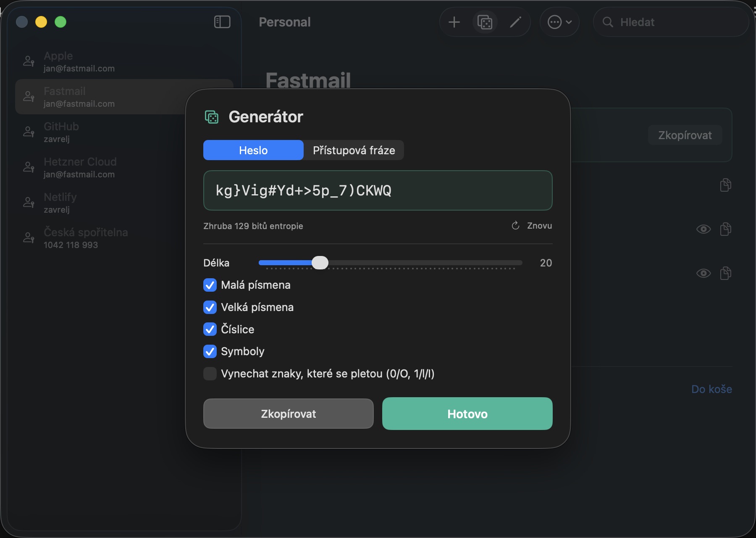The width and height of the screenshot is (756, 538).
Task: Select the GitHub zavrelj entry
Action: tap(124, 132)
